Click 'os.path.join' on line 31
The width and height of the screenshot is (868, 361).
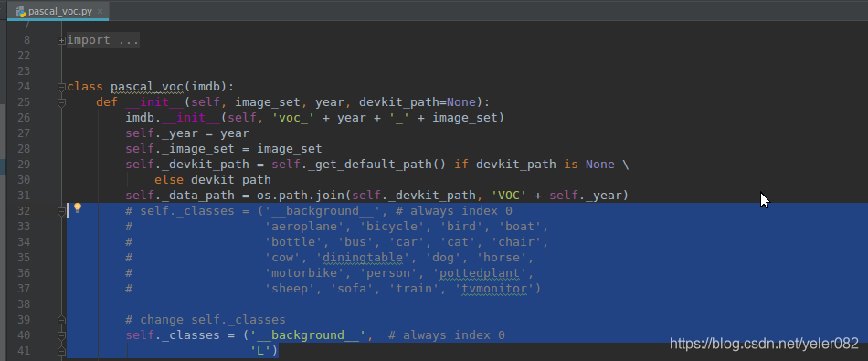coord(301,196)
